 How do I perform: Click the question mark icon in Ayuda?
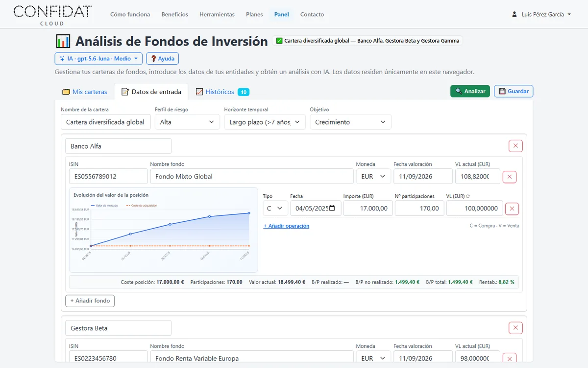click(153, 58)
